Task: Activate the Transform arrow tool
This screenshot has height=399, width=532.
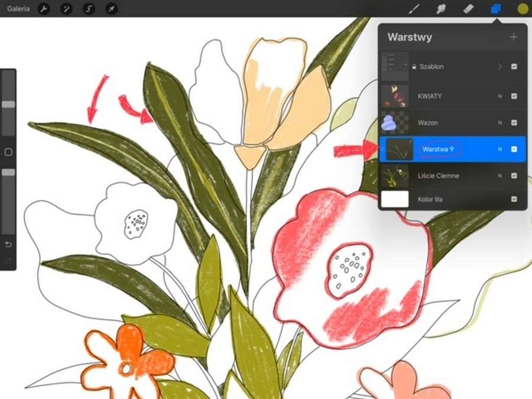Action: pos(111,9)
